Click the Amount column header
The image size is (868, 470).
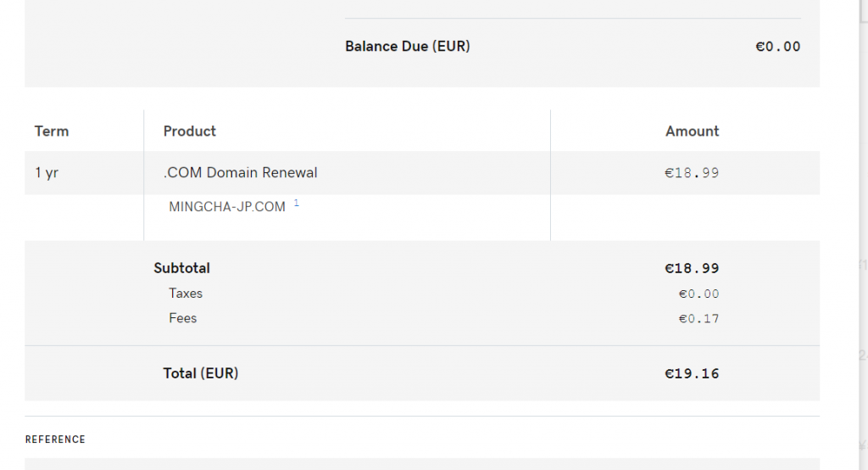692,131
